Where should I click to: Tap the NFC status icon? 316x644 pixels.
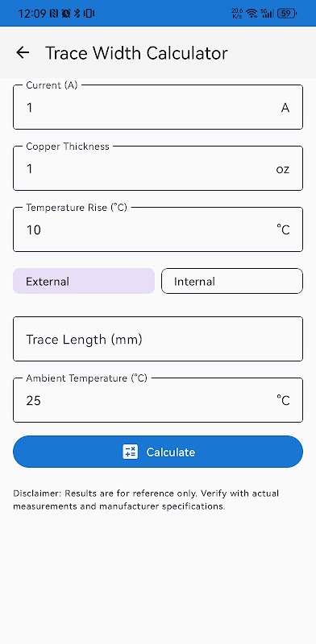[x=54, y=14]
